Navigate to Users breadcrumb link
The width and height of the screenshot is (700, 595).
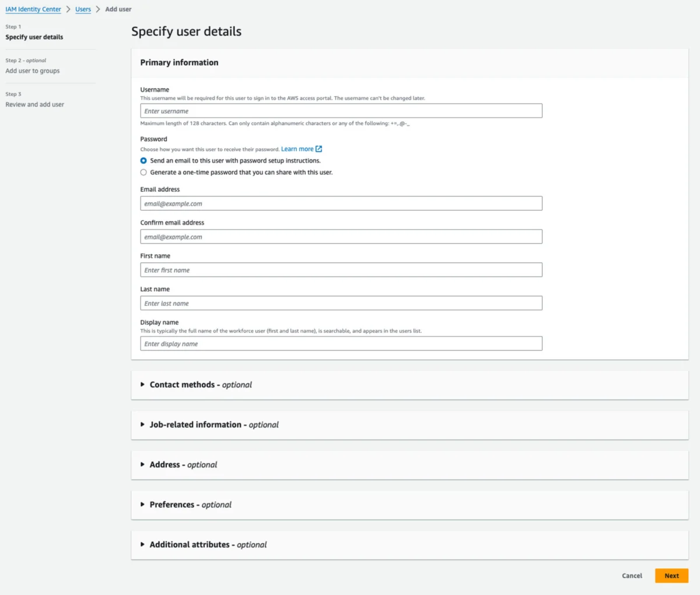tap(83, 9)
